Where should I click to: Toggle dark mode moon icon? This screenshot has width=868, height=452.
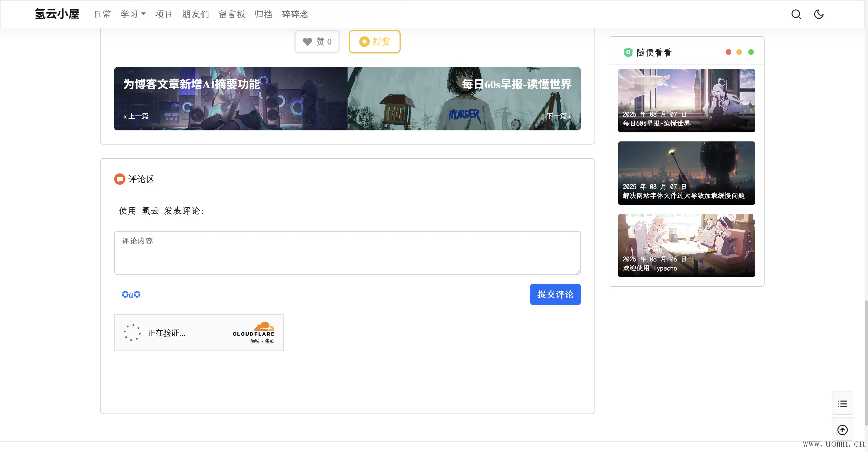(819, 14)
